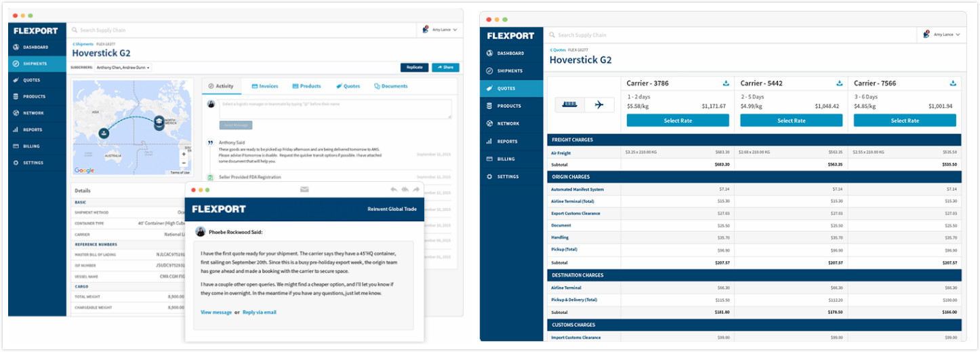The image size is (980, 352).
Task: Click the envelope icon in the email popup
Action: (x=304, y=189)
